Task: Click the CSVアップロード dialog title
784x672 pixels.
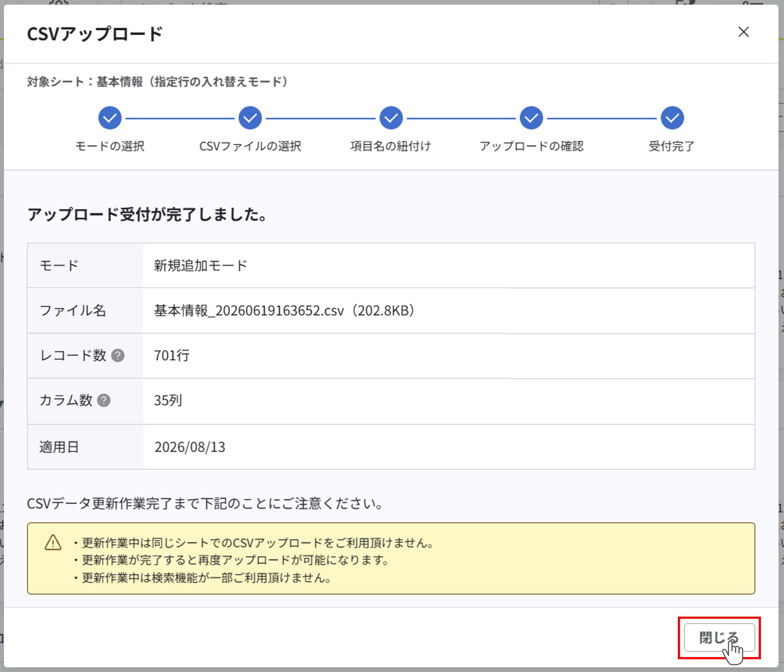Action: [94, 34]
